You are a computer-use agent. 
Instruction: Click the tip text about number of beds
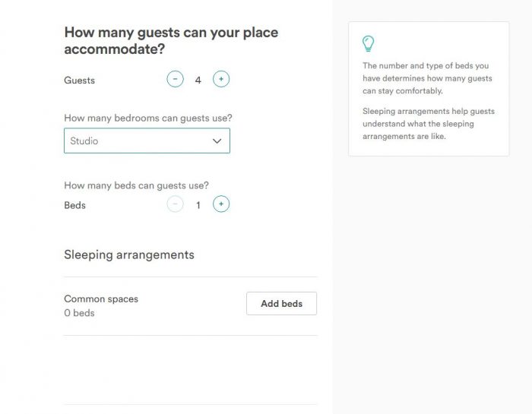point(427,78)
